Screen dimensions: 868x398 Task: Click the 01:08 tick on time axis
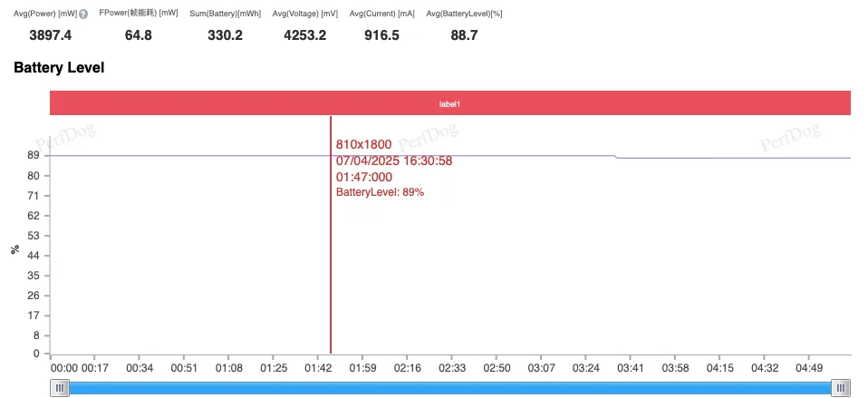228,368
